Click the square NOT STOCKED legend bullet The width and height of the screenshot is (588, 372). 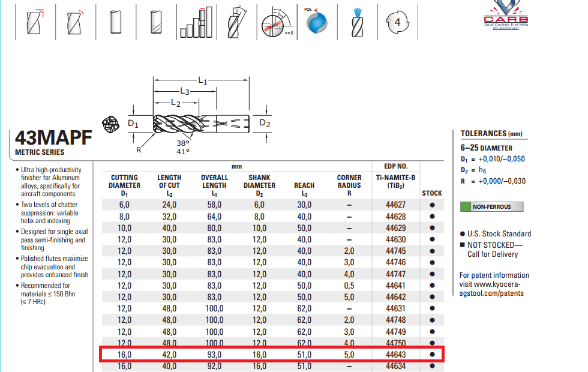click(x=463, y=245)
